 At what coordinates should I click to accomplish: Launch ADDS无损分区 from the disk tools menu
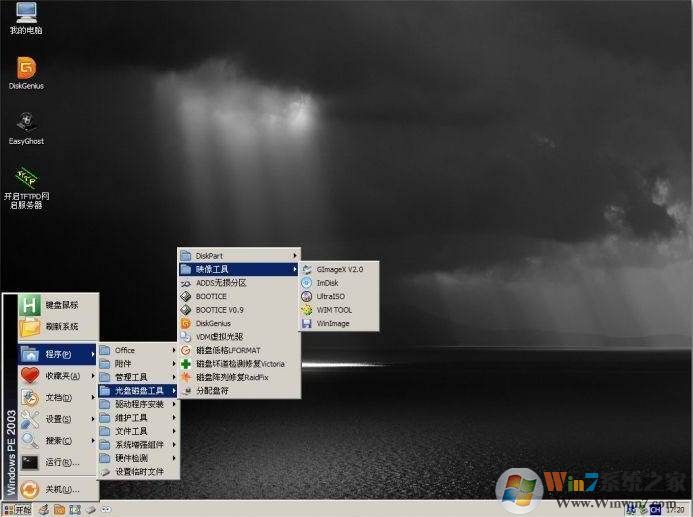239,283
